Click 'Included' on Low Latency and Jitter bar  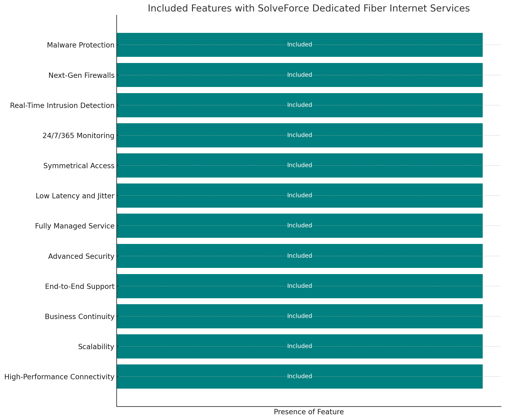tap(300, 195)
